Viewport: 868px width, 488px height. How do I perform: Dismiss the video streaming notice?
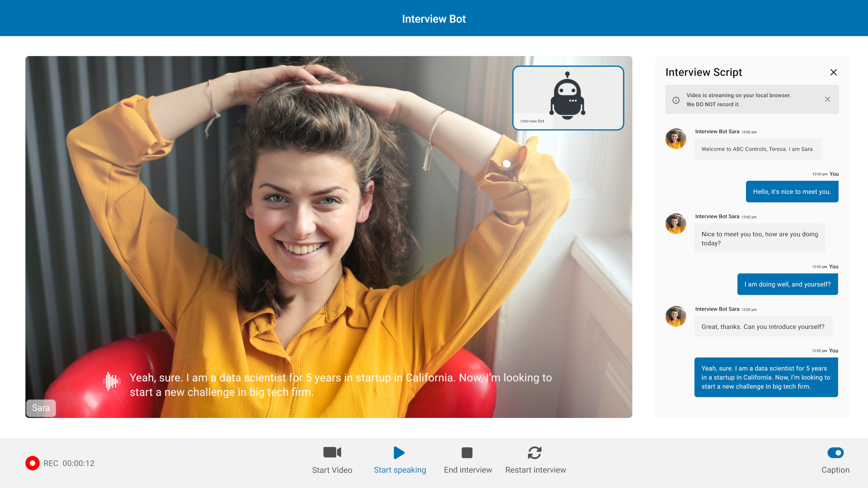click(x=827, y=99)
